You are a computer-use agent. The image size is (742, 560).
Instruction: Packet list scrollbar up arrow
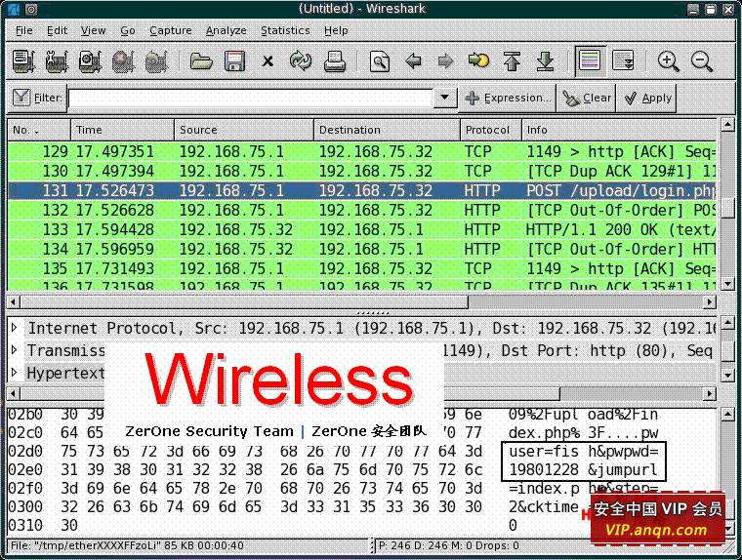tap(727, 125)
